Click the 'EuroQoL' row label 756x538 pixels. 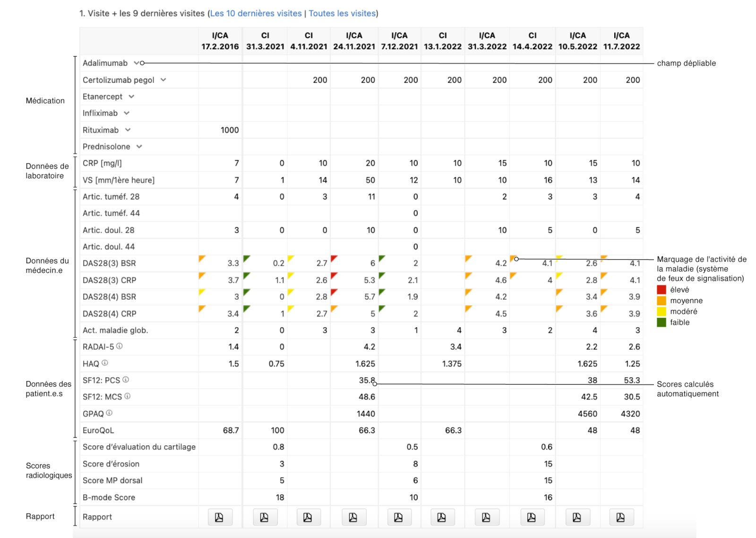(x=98, y=430)
